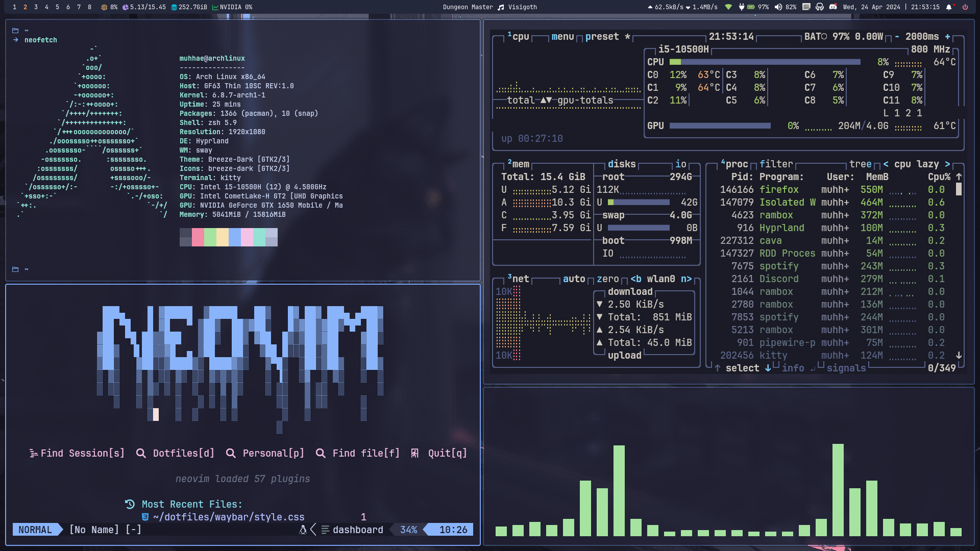Click the total up/down arrows in cpu graph
Viewport: 980px width, 551px height.
click(x=546, y=100)
